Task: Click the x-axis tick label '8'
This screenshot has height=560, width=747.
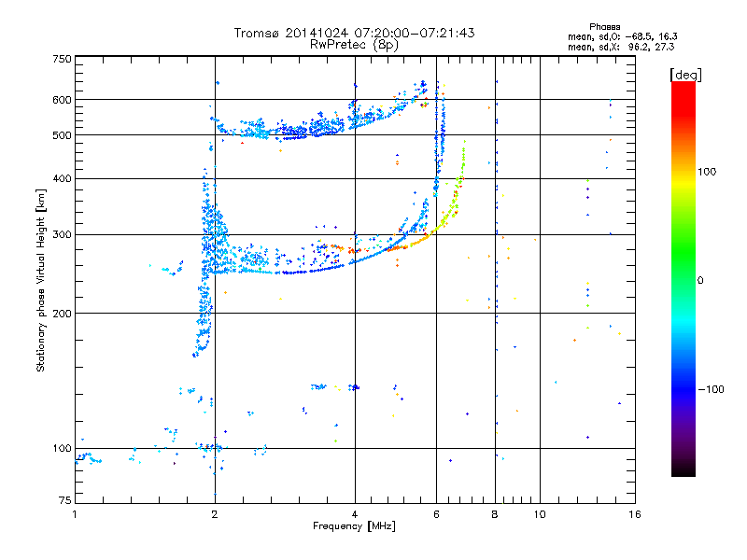Action: 495,514
